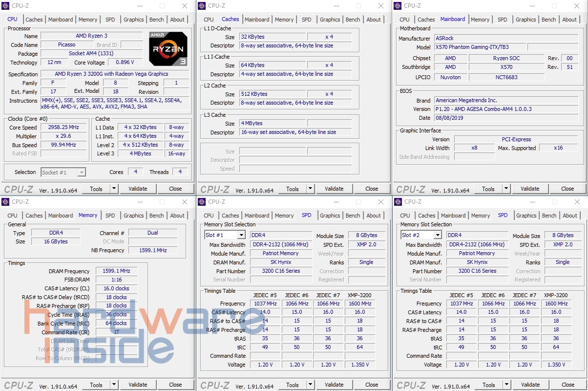This screenshot has height=391, width=588.
Task: Click CPU-Z app icon in Memory window title
Action: (5, 202)
